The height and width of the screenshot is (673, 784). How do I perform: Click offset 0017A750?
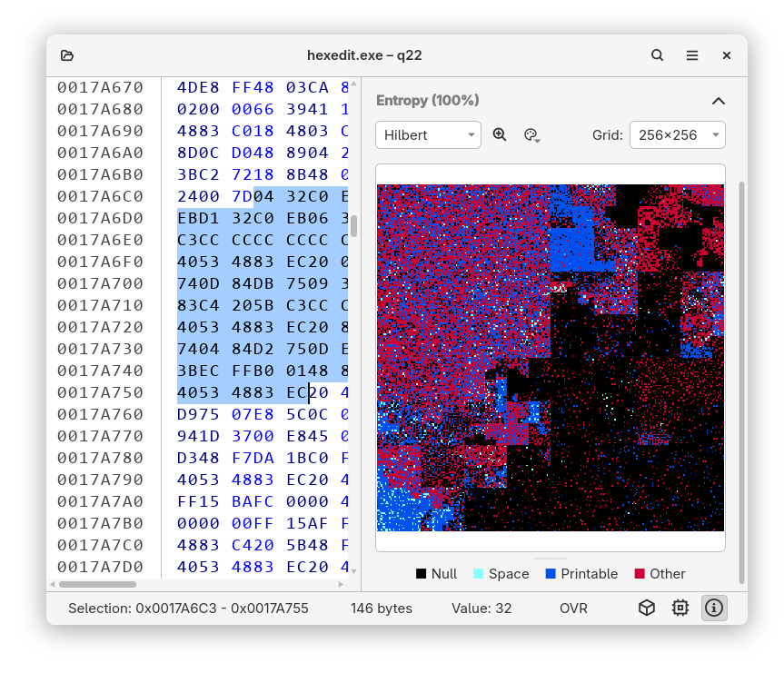[100, 392]
